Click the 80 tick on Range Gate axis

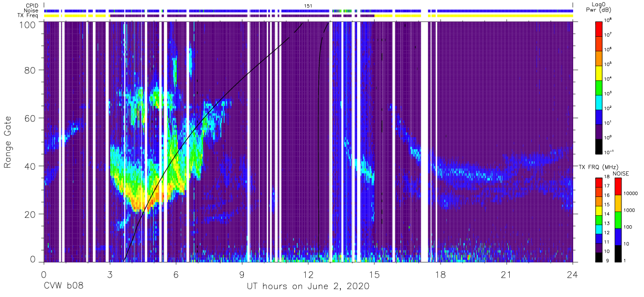30,70
